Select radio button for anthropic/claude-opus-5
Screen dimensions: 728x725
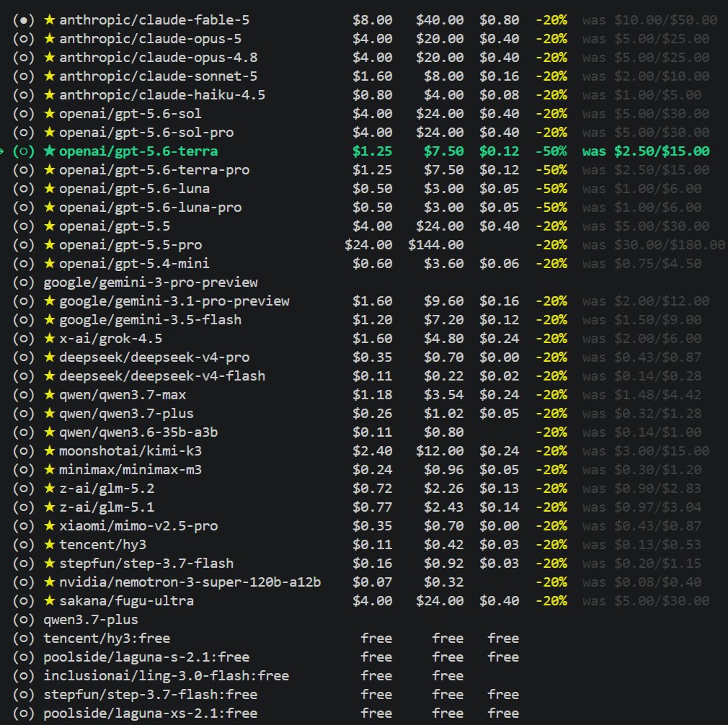tap(24, 38)
